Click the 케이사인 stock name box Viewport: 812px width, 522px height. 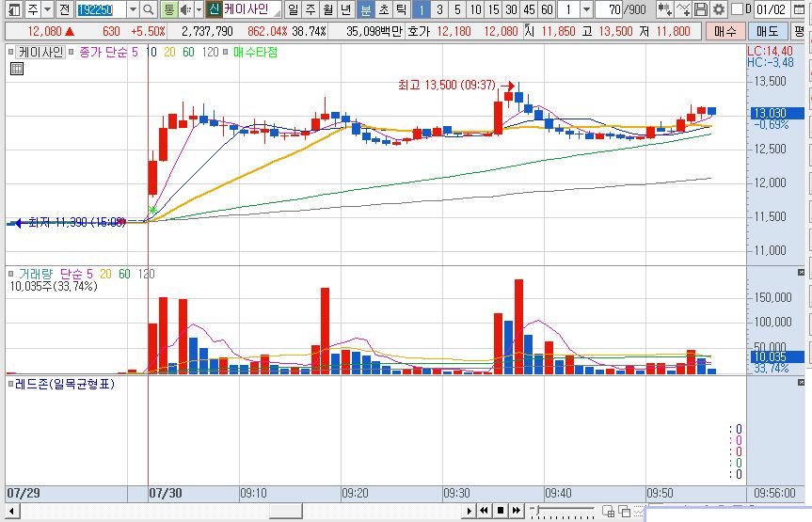pyautogui.click(x=251, y=8)
